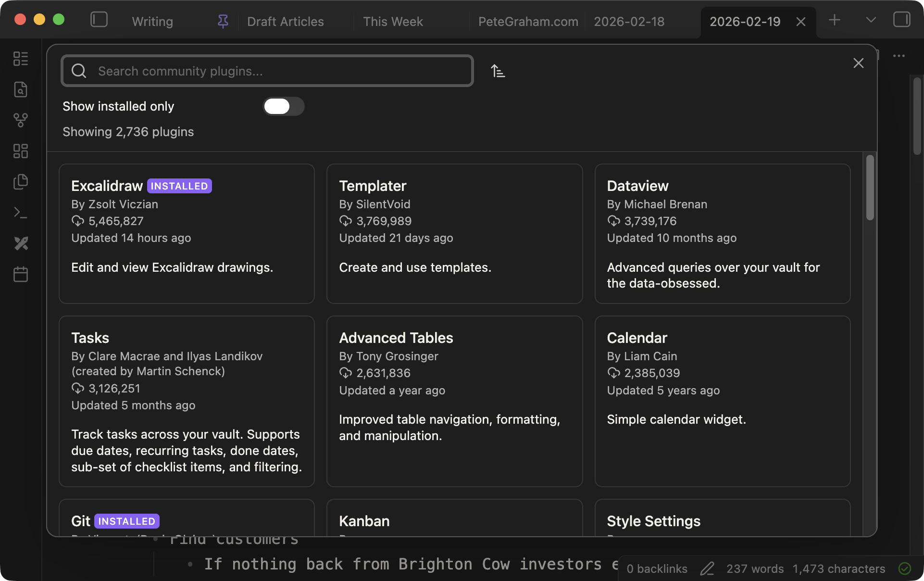Open the terminal sidebar icon
The height and width of the screenshot is (581, 924).
click(21, 213)
